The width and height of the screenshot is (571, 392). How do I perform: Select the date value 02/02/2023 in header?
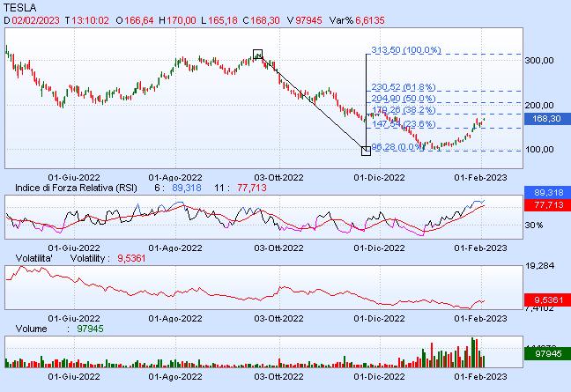35,20
